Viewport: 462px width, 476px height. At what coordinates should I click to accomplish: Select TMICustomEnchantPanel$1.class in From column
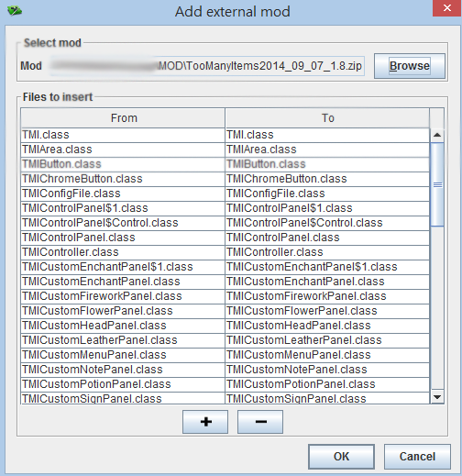coord(123,267)
